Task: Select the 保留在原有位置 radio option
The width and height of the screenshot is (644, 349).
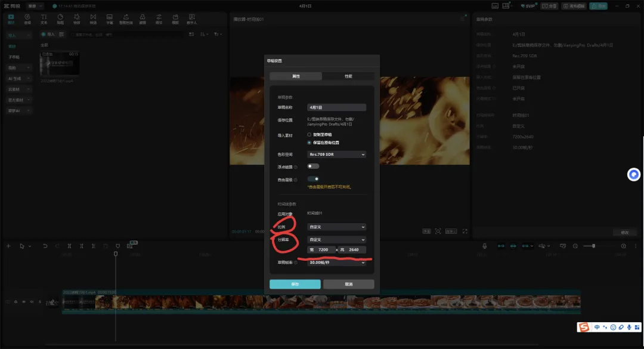Action: [x=309, y=143]
